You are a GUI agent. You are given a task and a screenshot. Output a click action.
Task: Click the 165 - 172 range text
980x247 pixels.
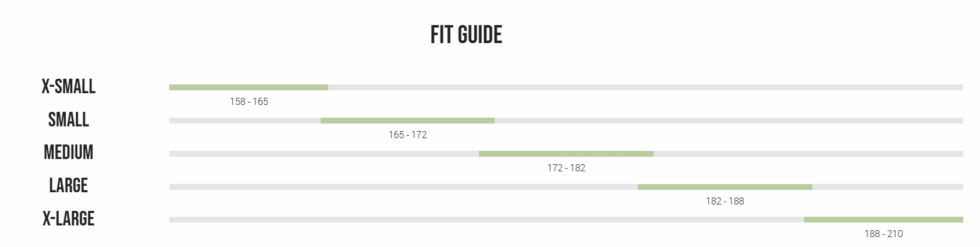click(408, 135)
